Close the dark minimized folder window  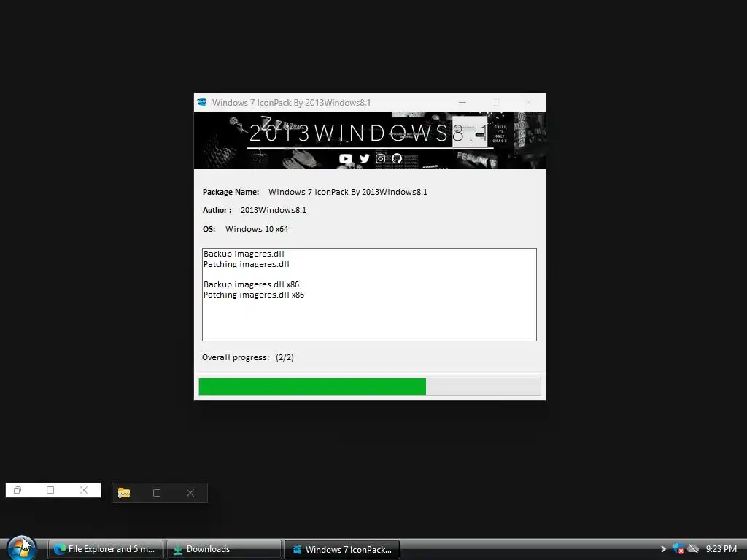[190, 493]
